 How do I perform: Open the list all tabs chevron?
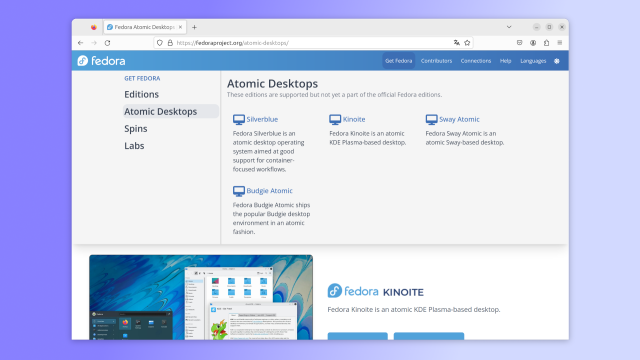click(509, 27)
